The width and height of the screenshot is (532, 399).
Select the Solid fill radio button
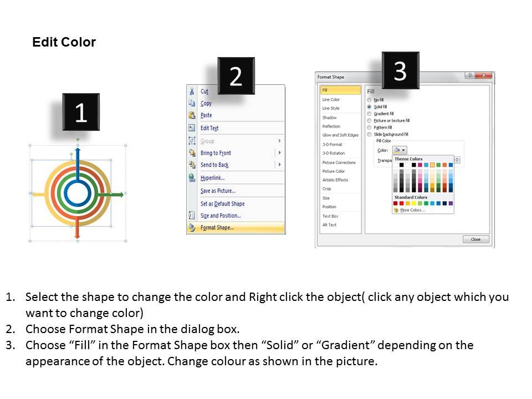(369, 107)
